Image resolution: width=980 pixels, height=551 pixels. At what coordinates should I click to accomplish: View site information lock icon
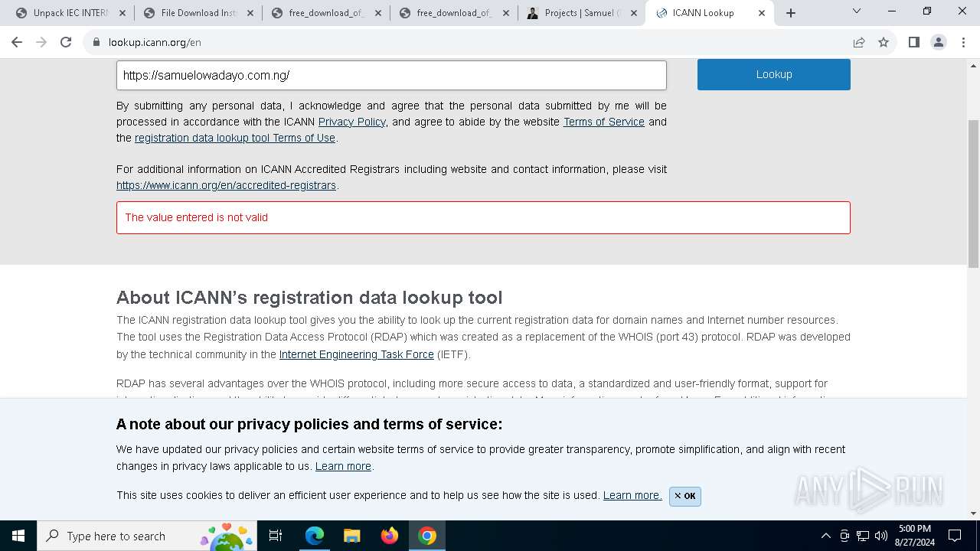pos(96,42)
